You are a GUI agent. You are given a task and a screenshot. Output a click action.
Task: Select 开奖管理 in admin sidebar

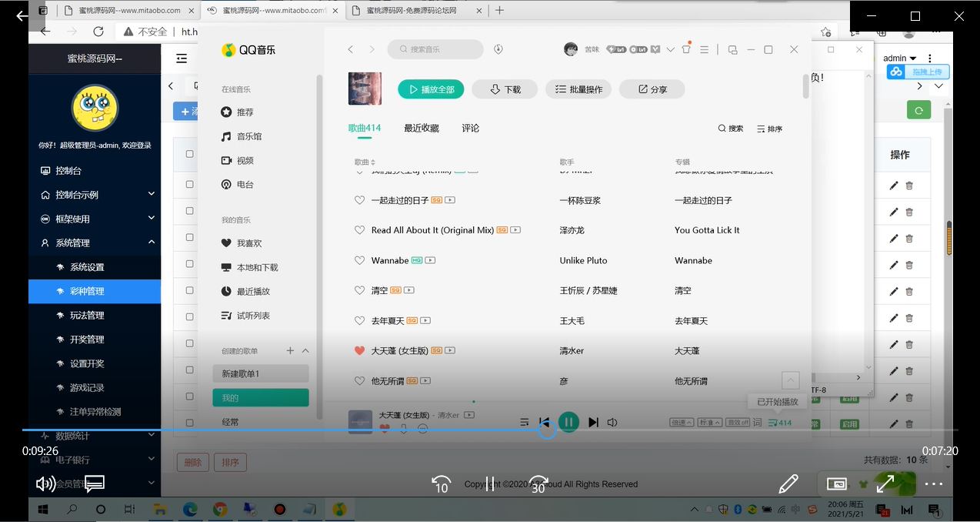(95, 339)
